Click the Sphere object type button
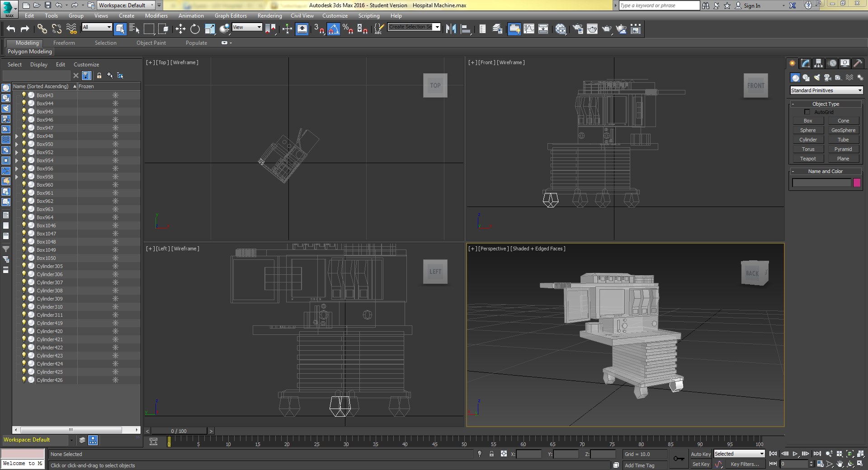The image size is (868, 470). (x=808, y=130)
